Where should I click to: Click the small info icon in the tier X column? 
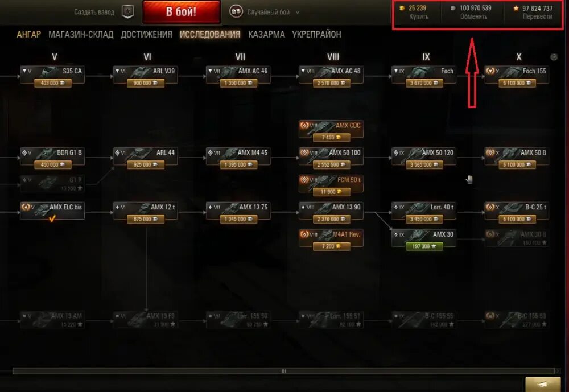(554, 57)
